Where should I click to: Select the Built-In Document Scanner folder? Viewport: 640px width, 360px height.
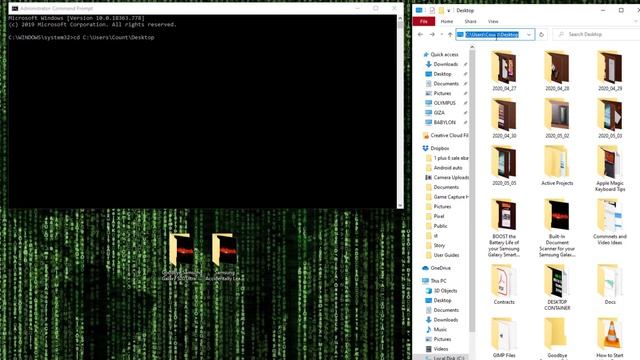click(557, 228)
